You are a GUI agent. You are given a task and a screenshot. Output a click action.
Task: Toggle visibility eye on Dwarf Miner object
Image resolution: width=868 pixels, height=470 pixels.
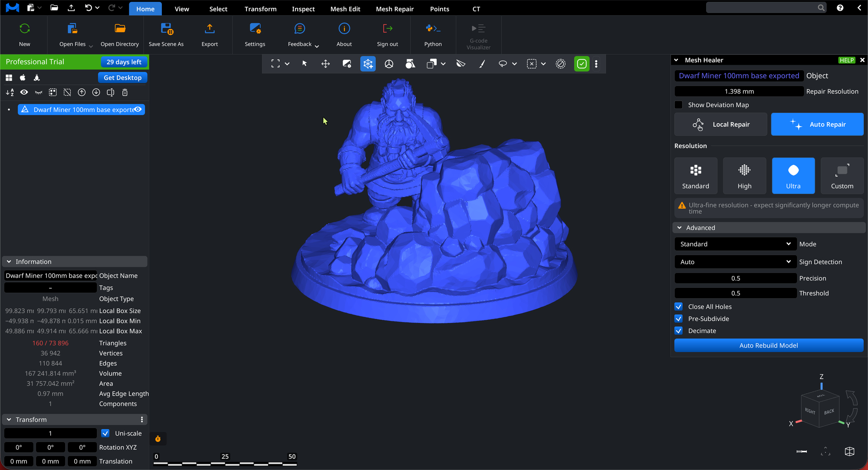pyautogui.click(x=138, y=109)
